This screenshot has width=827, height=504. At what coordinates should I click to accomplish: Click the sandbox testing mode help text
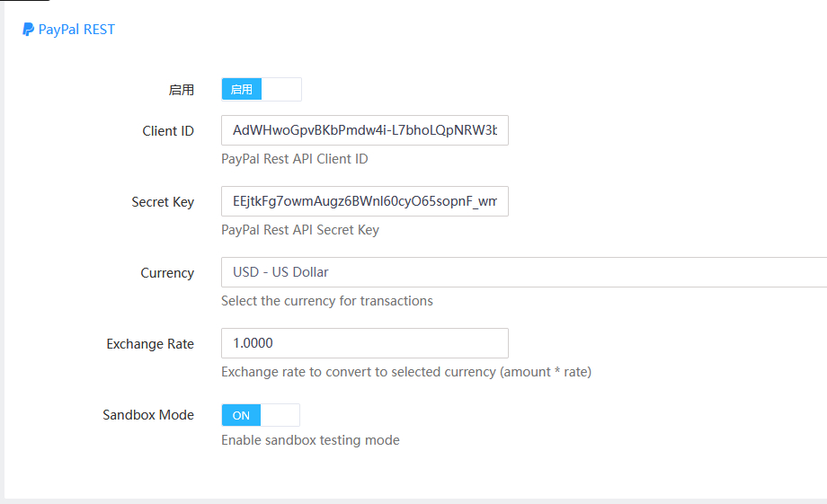(x=310, y=440)
